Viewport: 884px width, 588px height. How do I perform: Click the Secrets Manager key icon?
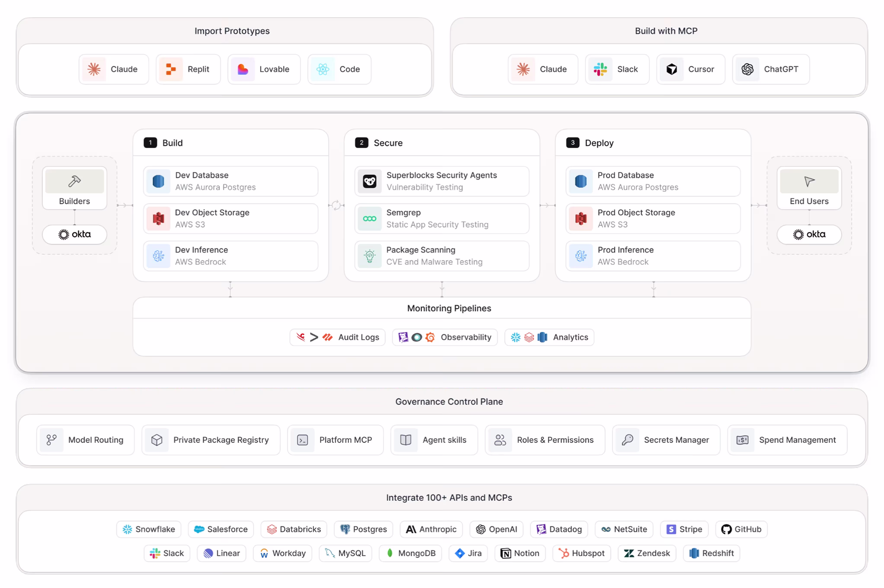click(627, 440)
